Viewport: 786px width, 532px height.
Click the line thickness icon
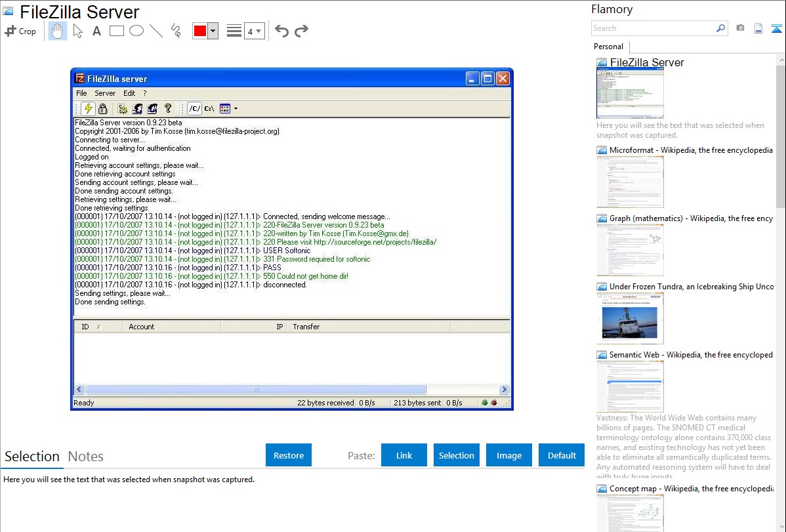coord(234,31)
